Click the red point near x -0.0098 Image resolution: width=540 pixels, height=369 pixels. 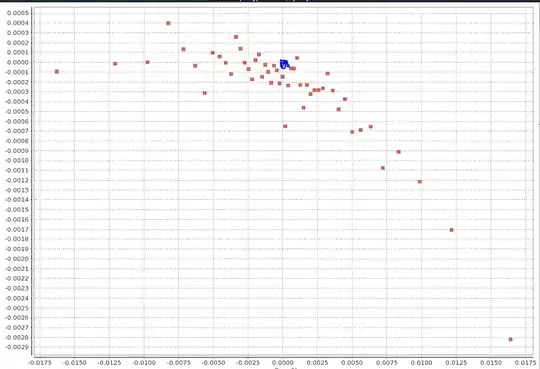coord(147,62)
